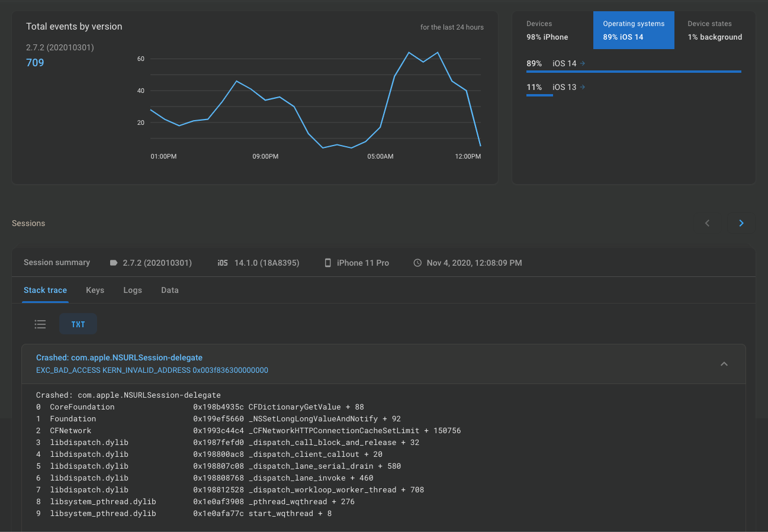Click the 709 events count link
Viewport: 768px width, 532px height.
[34, 62]
